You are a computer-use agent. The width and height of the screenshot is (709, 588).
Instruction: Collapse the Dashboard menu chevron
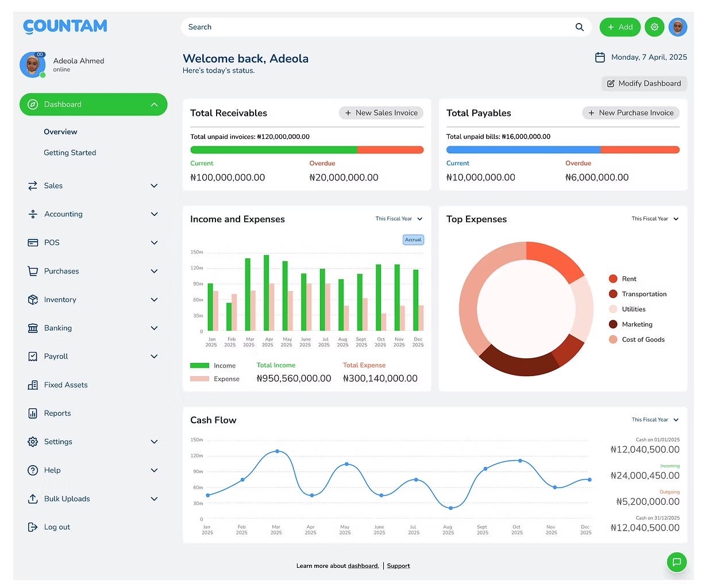pyautogui.click(x=154, y=105)
